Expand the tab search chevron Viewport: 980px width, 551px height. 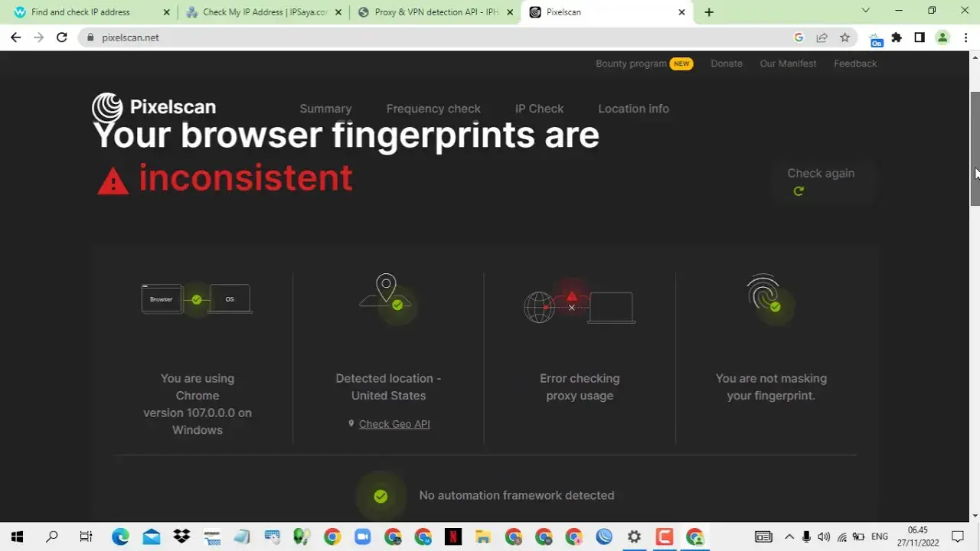click(866, 11)
